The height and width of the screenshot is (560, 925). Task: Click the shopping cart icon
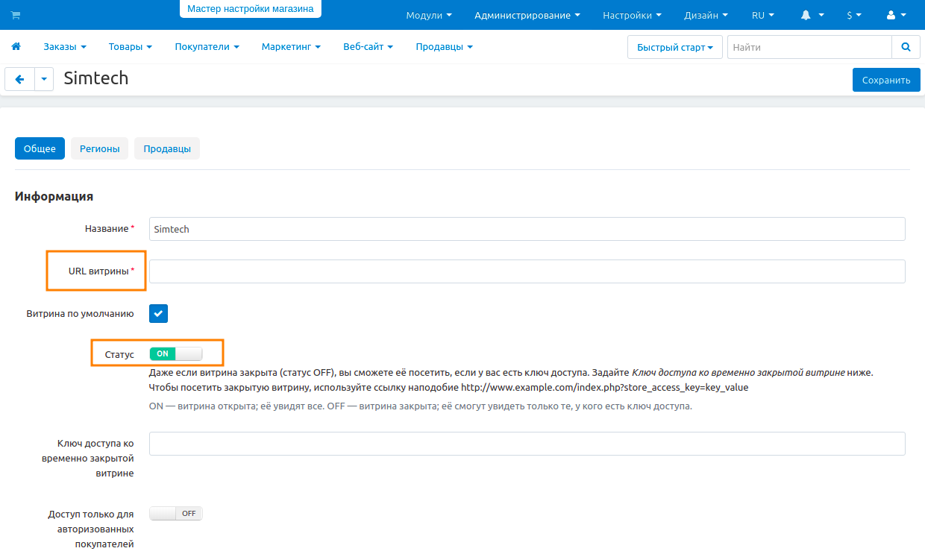point(16,15)
